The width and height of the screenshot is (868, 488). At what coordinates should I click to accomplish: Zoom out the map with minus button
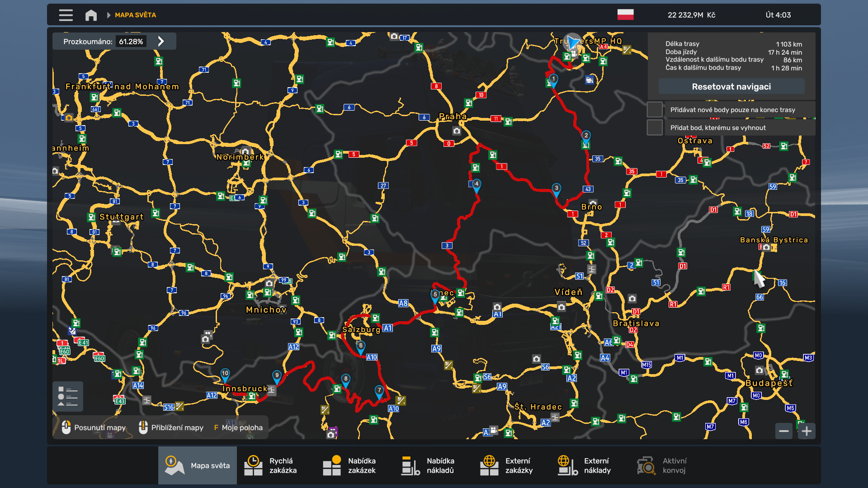pos(784,431)
